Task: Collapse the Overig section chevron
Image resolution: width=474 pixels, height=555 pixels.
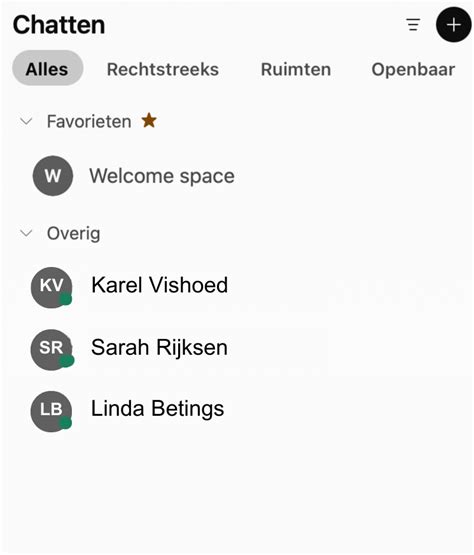Action: pyautogui.click(x=26, y=233)
